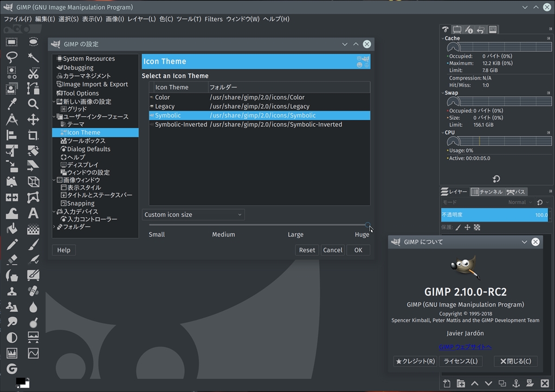Select the Pencil tool
The image size is (555, 392).
pos(11,244)
